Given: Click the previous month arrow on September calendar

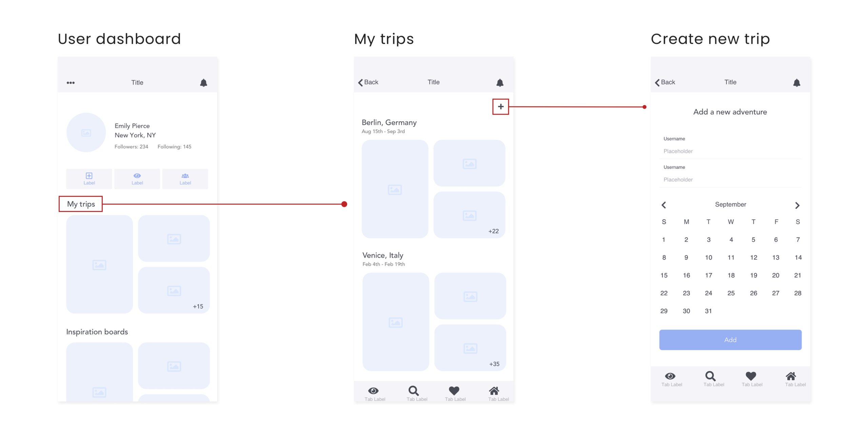Looking at the screenshot, I should 664,205.
